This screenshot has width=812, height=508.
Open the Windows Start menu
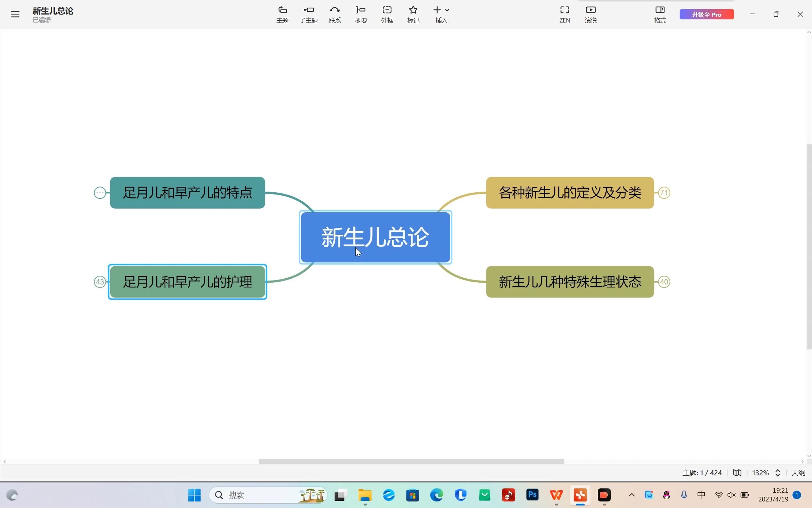pyautogui.click(x=194, y=495)
